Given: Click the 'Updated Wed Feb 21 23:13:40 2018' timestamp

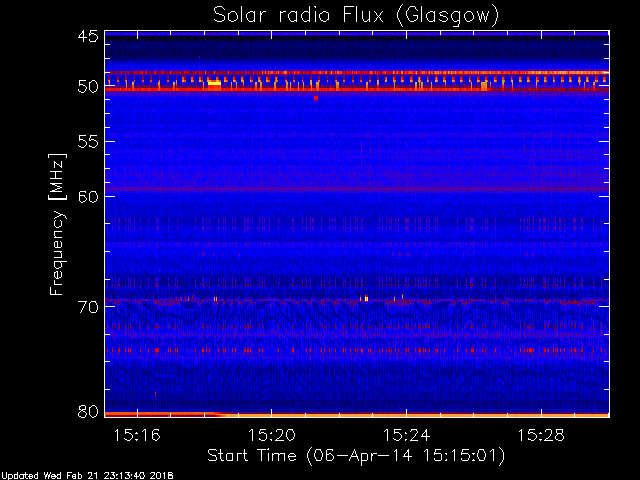Looking at the screenshot, I should pyautogui.click(x=87, y=476).
